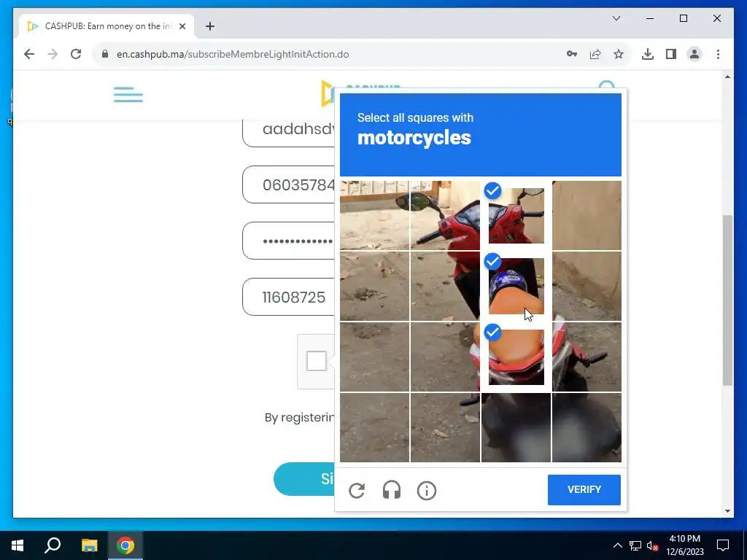Select the bottom tile with the blurred rear wheel
The height and width of the screenshot is (560, 747).
point(516,427)
